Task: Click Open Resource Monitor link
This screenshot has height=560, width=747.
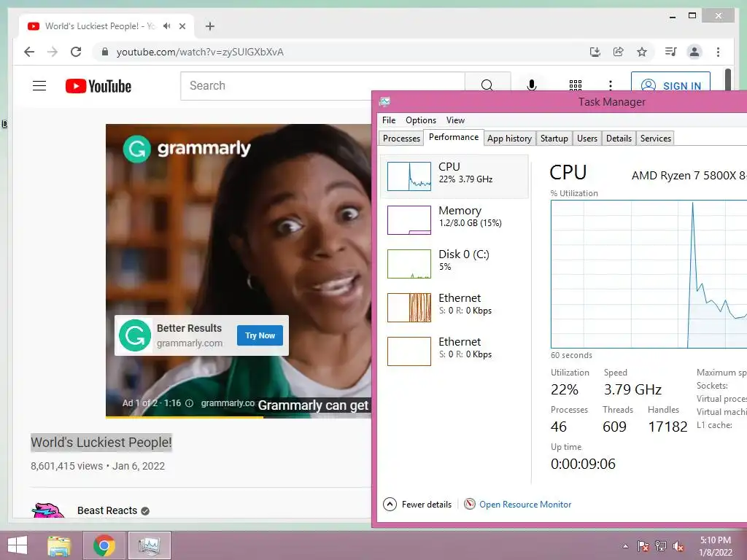Action: pos(525,504)
